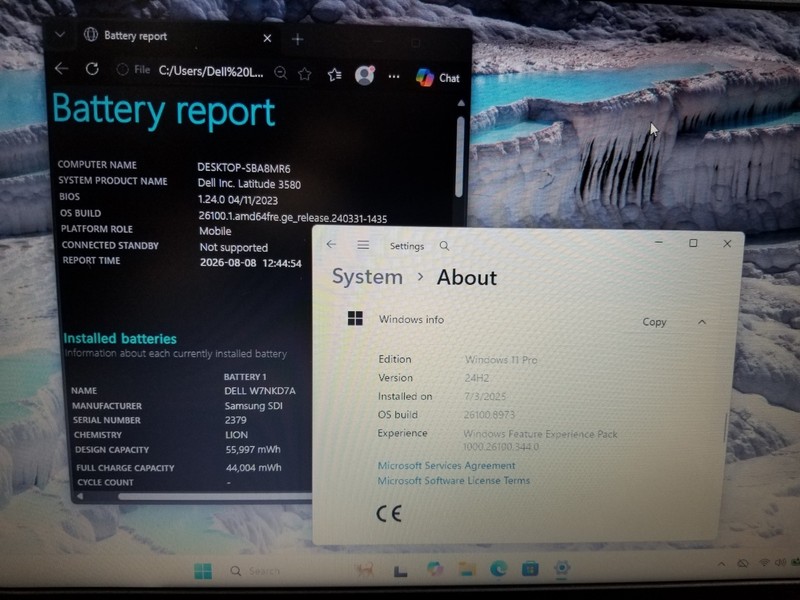800x600 pixels.
Task: Click the Installed batteries heading
Action: 120,339
